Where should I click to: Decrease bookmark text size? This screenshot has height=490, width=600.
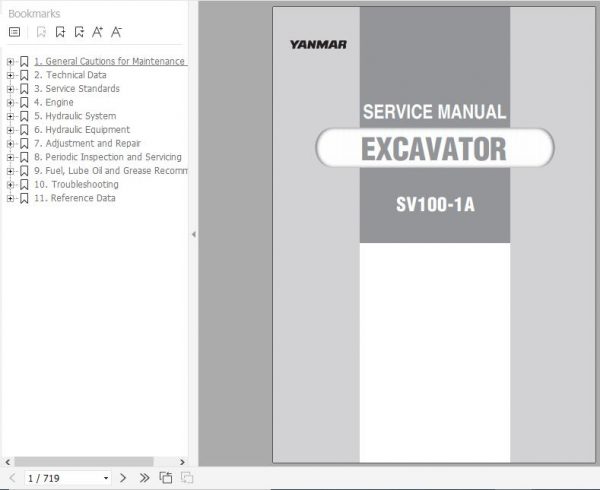(116, 32)
